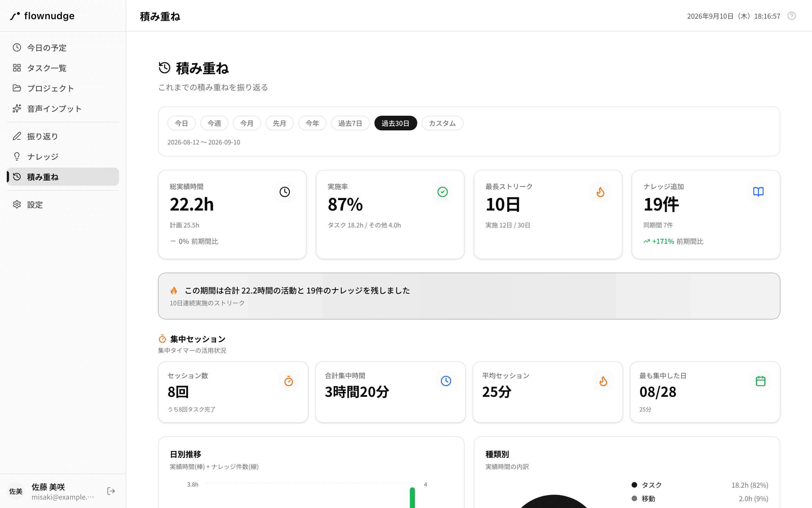Image resolution: width=812 pixels, height=508 pixels.
Task: Open 振り返り in the sidebar
Action: (x=63, y=136)
